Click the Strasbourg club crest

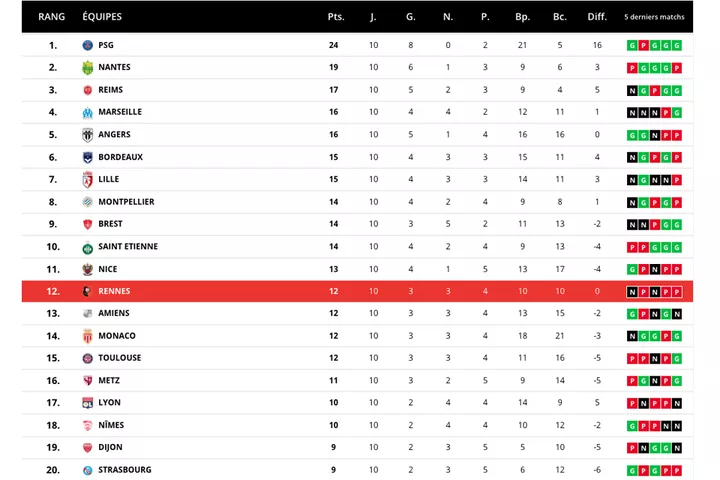coord(88,470)
